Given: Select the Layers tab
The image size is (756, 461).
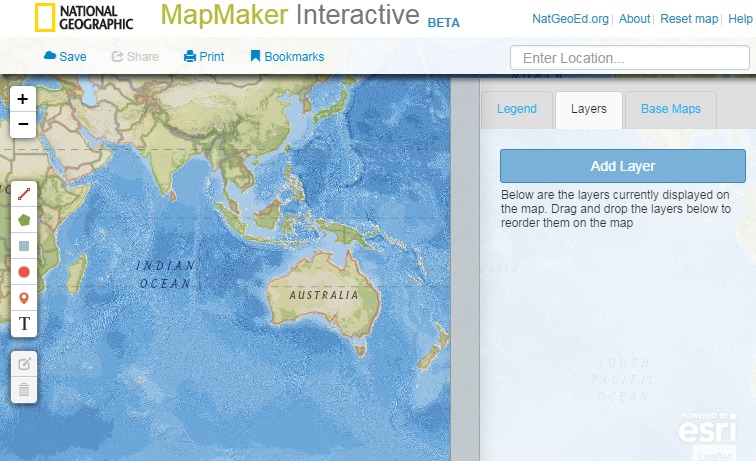Looking at the screenshot, I should coord(589,109).
